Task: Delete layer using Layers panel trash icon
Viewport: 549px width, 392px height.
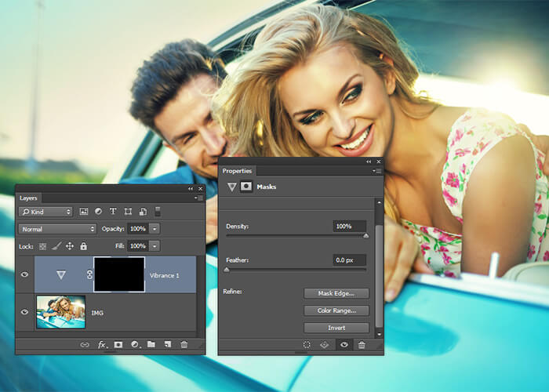Action: point(184,344)
